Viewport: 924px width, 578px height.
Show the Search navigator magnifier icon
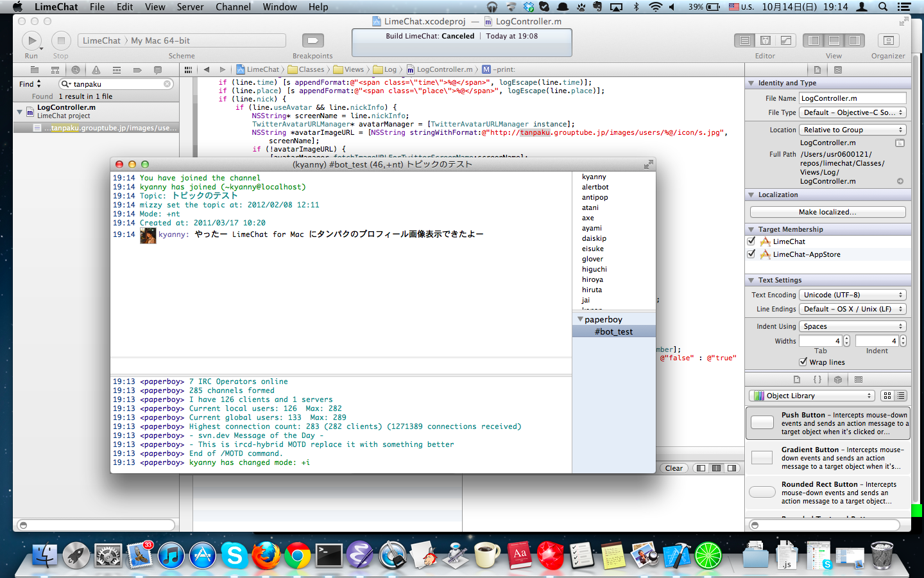click(76, 69)
